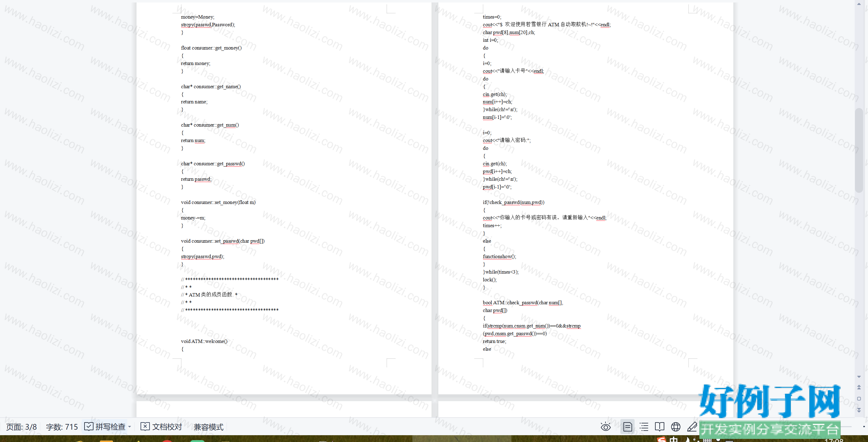Click text 'void ATM::welcome()'

tap(204, 341)
